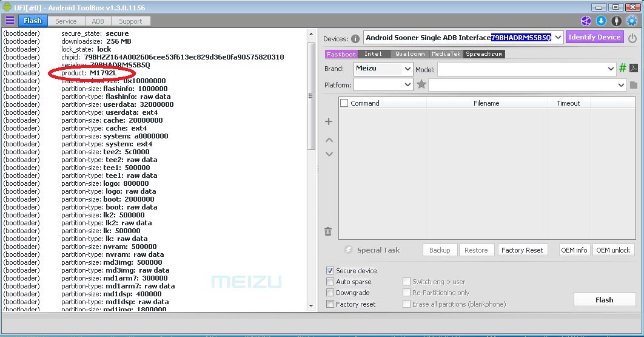Add a command with plus icon
Image resolution: width=644 pixels, height=337 pixels.
click(x=329, y=121)
